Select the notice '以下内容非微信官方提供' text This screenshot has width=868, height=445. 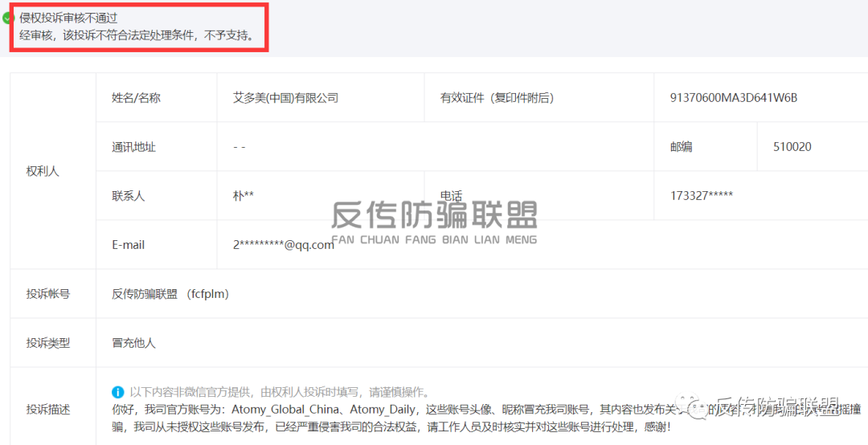(191, 393)
